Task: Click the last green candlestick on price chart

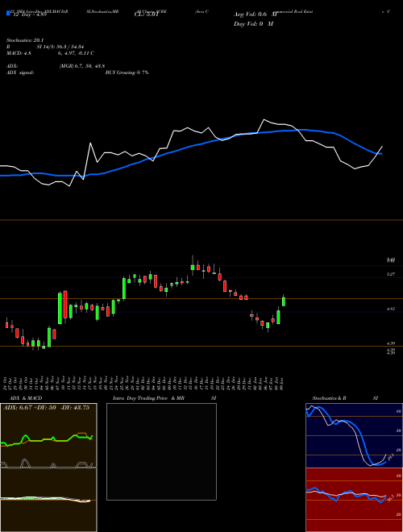Action: tap(284, 301)
